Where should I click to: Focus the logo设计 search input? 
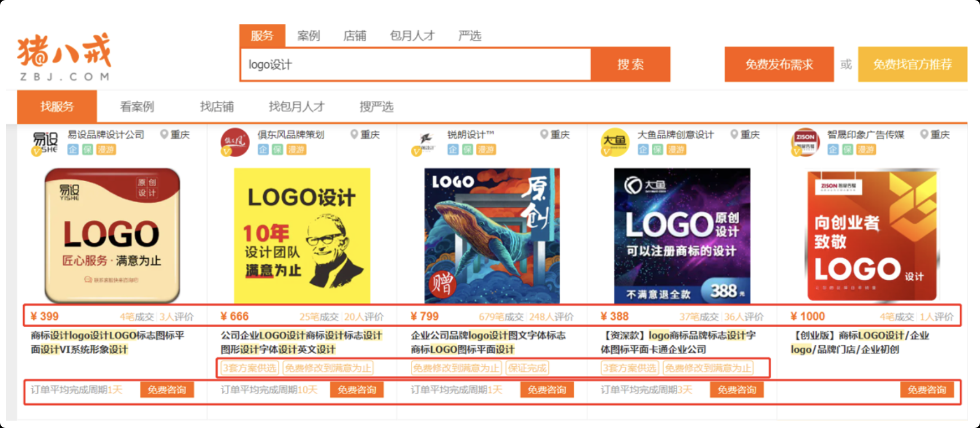pyautogui.click(x=416, y=65)
